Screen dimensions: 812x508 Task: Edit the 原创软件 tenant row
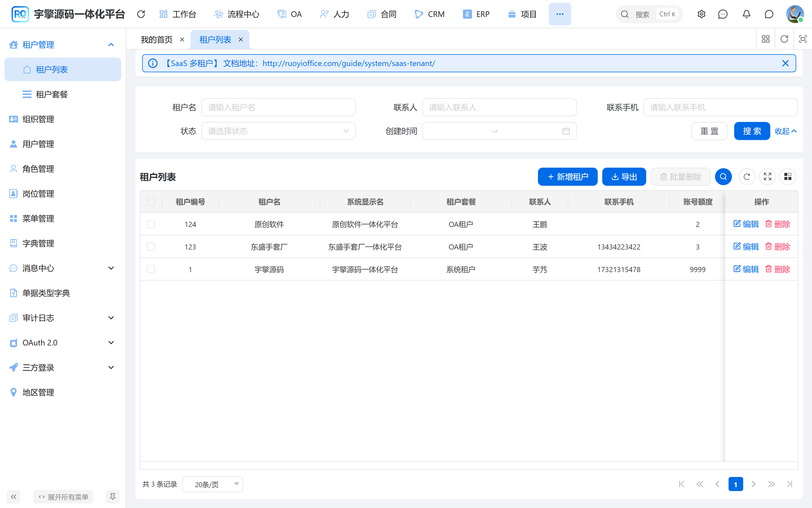pos(746,224)
